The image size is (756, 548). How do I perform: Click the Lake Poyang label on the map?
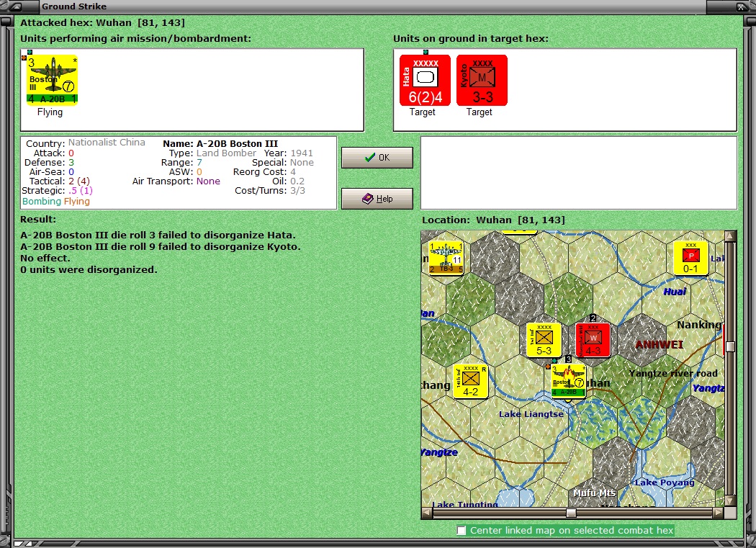click(x=665, y=482)
